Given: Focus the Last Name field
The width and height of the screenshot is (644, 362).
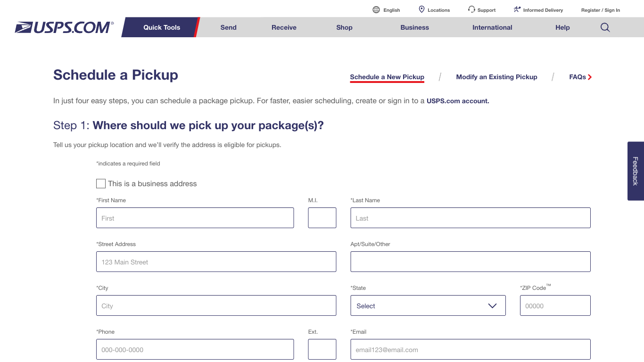Looking at the screenshot, I should coord(471,218).
